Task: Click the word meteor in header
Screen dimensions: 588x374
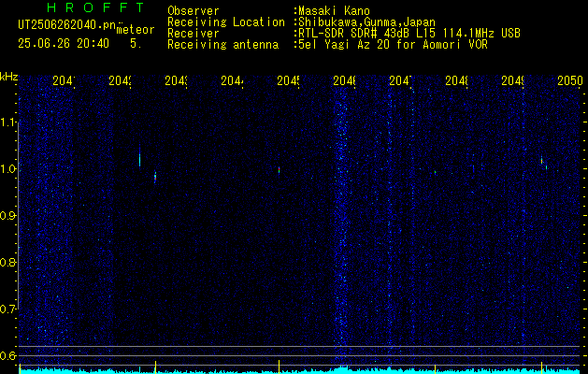Action: click(136, 30)
